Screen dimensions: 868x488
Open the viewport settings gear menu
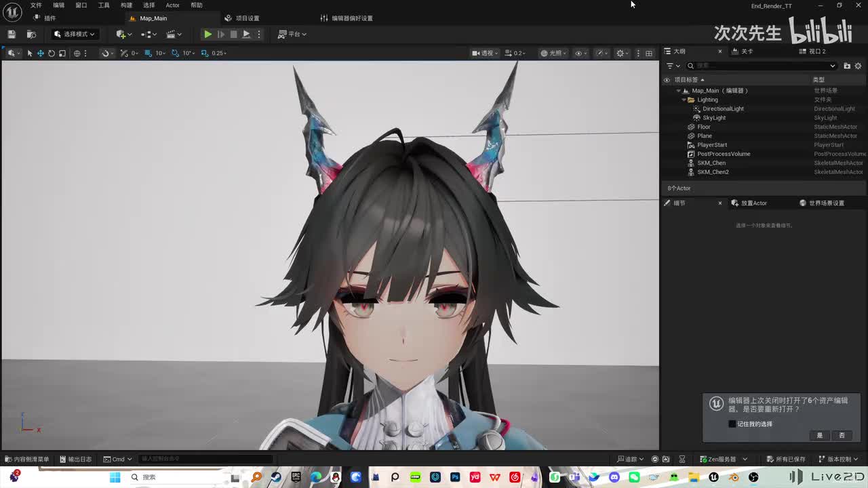[x=621, y=53]
